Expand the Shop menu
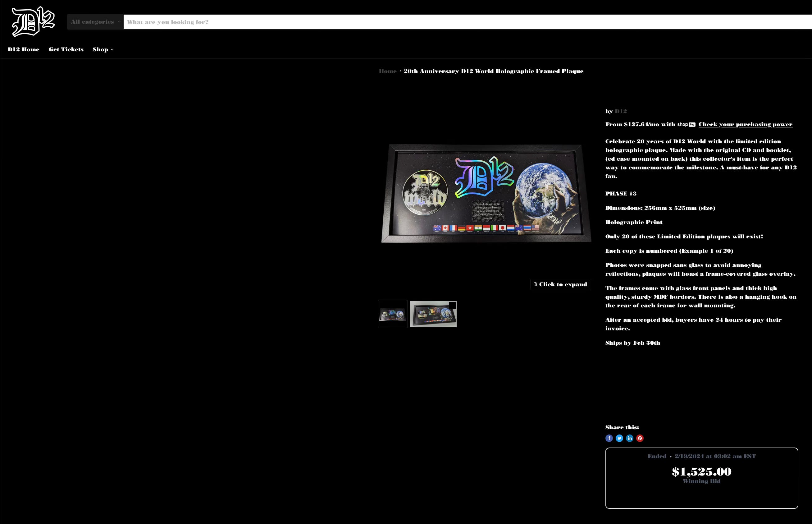 [x=103, y=49]
